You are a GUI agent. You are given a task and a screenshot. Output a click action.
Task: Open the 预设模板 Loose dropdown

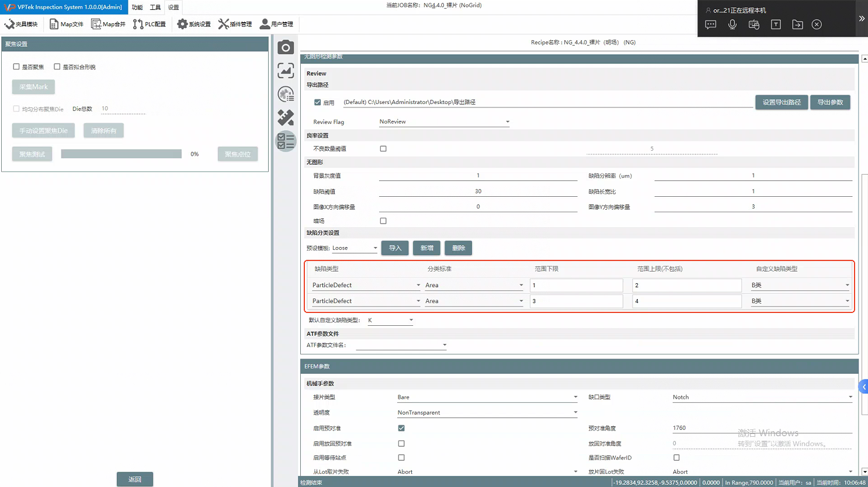[355, 248]
